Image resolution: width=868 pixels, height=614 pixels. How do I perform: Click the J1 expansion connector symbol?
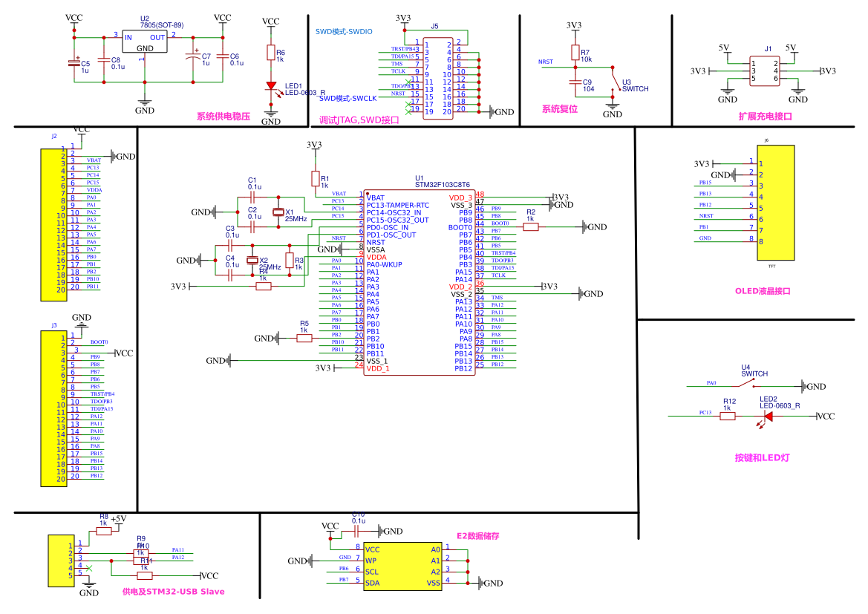[x=765, y=71]
